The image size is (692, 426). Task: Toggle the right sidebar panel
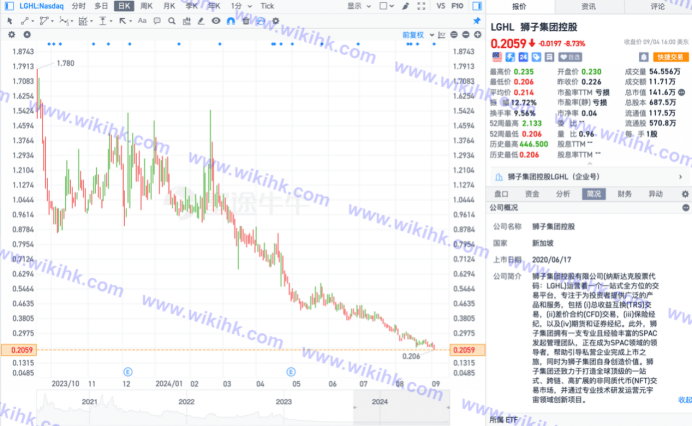[x=477, y=6]
